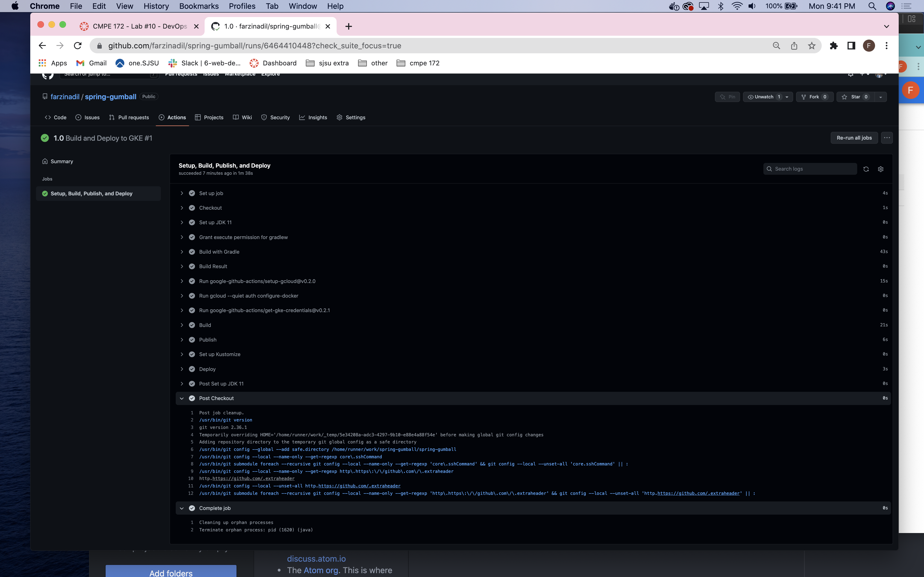Open macOS Spotlight search icon
Image resolution: width=924 pixels, height=577 pixels.
pos(872,6)
